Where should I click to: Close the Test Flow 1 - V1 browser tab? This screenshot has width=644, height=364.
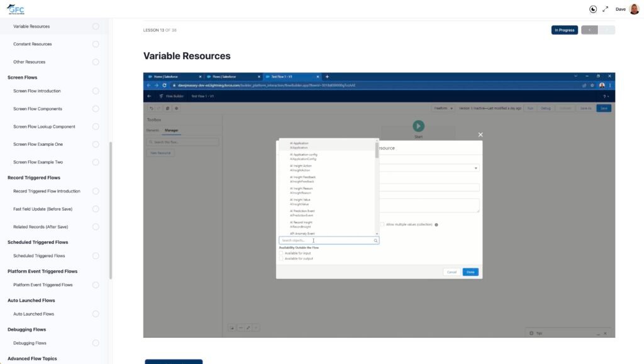click(318, 77)
